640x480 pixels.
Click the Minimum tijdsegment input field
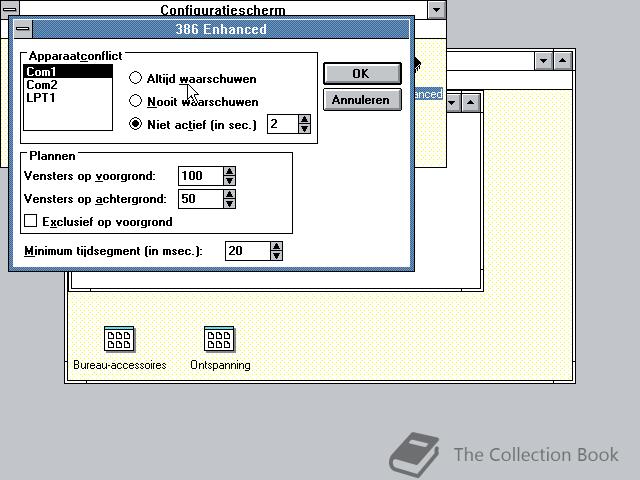tap(248, 251)
